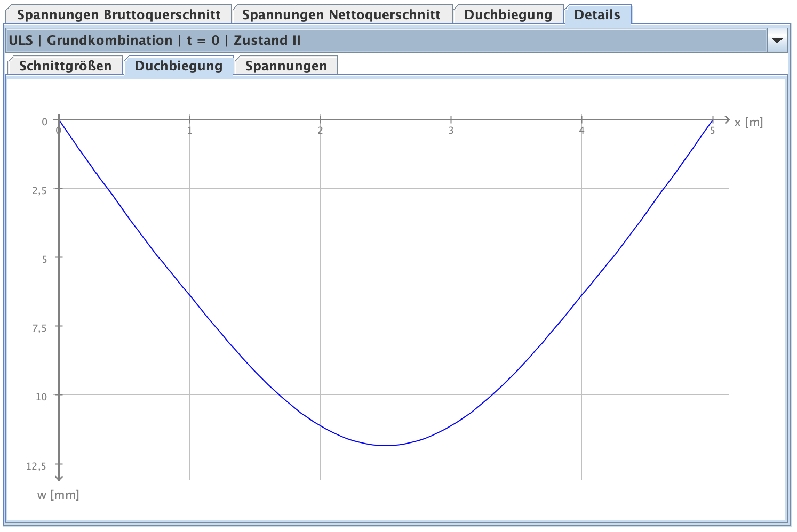
Task: Click the curve start at the axis origin
Action: coord(59,120)
